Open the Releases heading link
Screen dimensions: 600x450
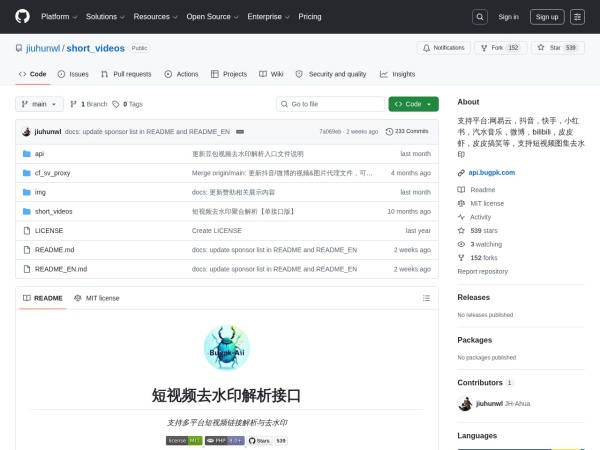point(473,297)
